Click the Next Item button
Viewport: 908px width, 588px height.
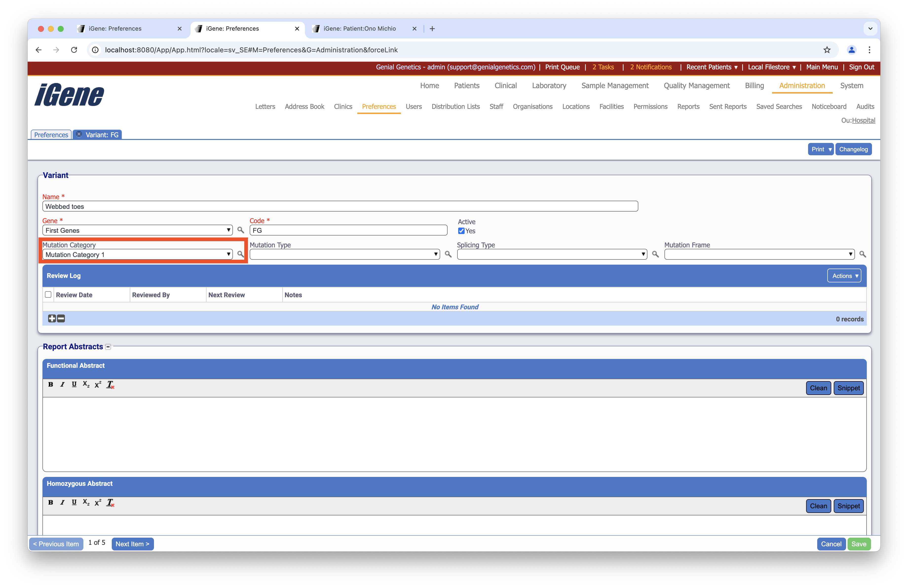point(132,544)
